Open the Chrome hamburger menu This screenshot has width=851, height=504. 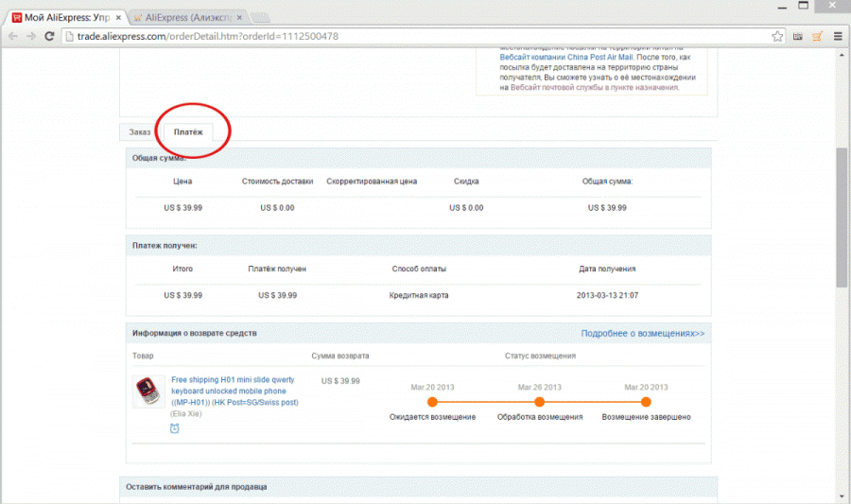(836, 36)
